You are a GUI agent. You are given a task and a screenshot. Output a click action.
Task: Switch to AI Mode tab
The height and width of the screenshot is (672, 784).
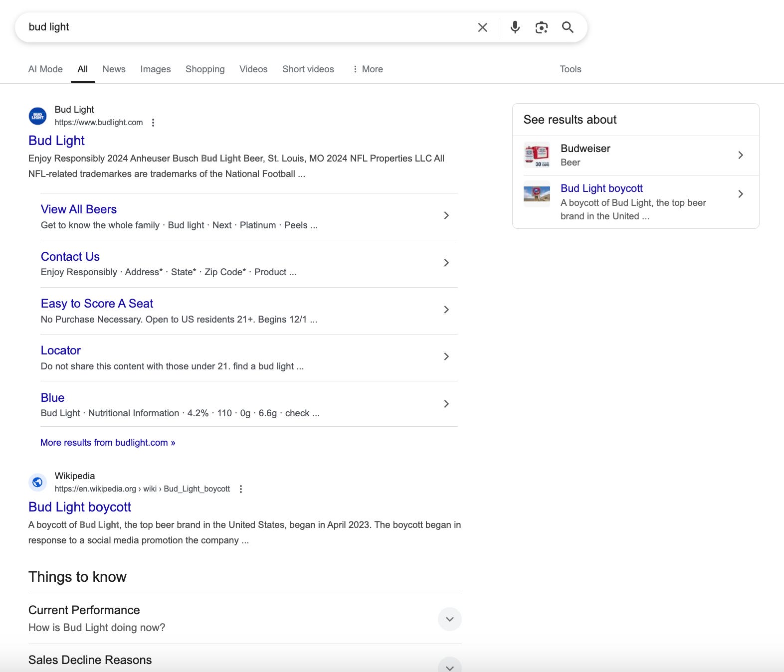click(x=45, y=69)
